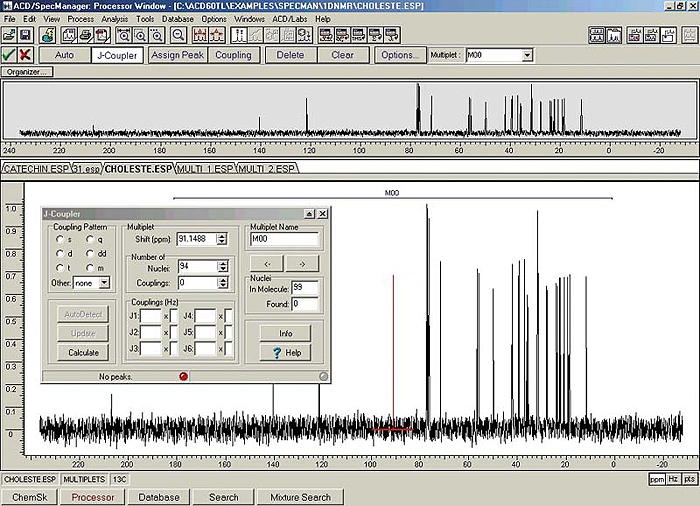Click the first icon in macro toolbar group
Image resolution: width=700 pixels, height=506 pixels.
click(x=326, y=35)
